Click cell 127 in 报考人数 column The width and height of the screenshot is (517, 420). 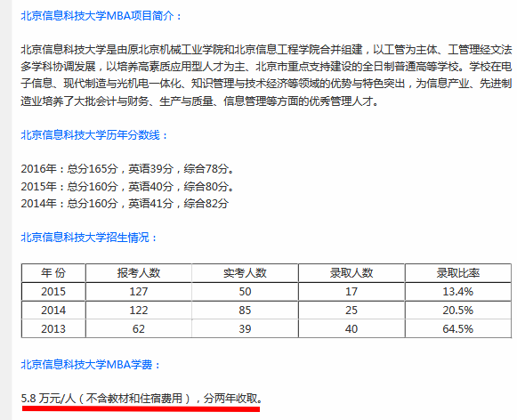[139, 292]
